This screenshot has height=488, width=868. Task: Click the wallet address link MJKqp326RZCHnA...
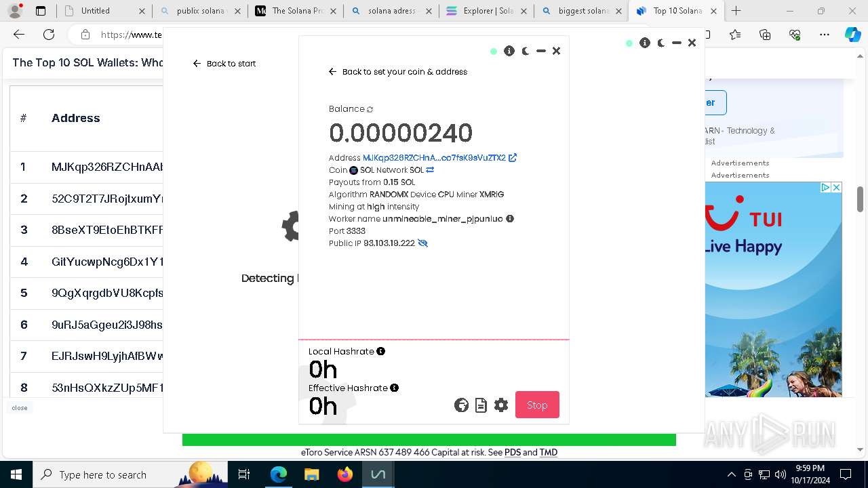coord(434,158)
